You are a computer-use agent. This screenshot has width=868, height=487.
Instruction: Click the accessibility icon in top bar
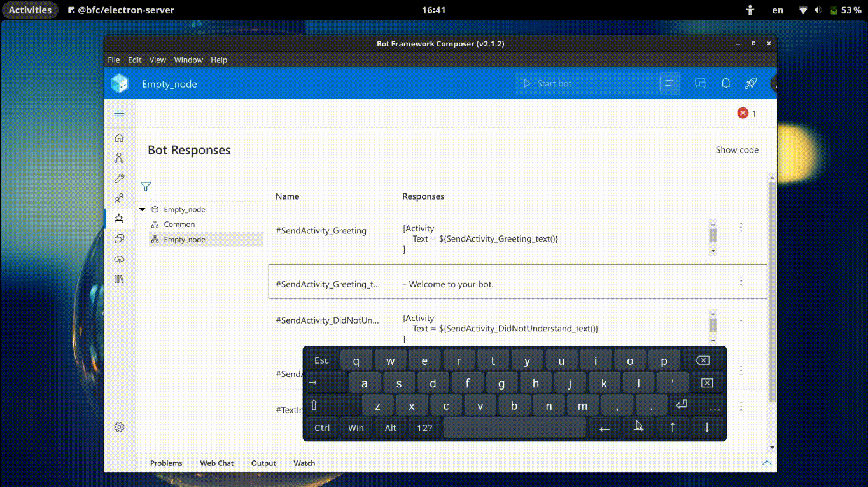pyautogui.click(x=751, y=10)
